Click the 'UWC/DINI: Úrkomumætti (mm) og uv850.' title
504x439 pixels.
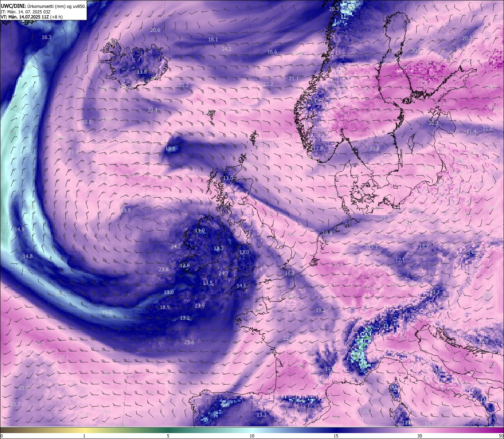pyautogui.click(x=43, y=6)
